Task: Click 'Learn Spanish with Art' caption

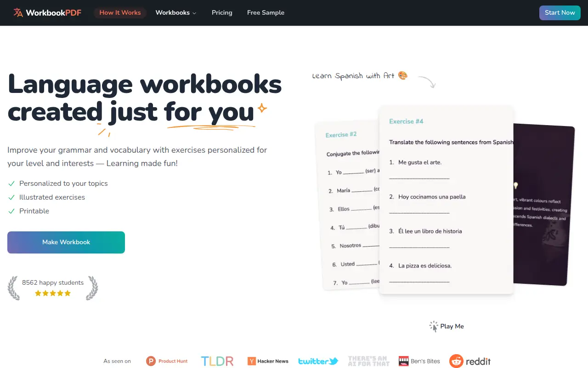Action: tap(354, 76)
